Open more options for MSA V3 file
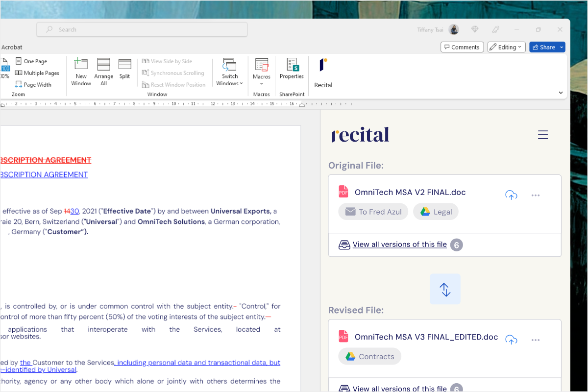Screen dimensions: 588x392 pyautogui.click(x=536, y=340)
